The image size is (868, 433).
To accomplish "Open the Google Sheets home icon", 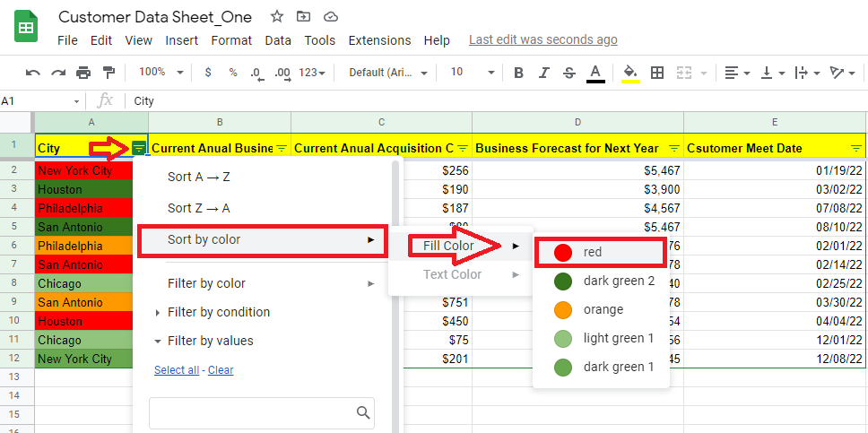I will point(26,27).
